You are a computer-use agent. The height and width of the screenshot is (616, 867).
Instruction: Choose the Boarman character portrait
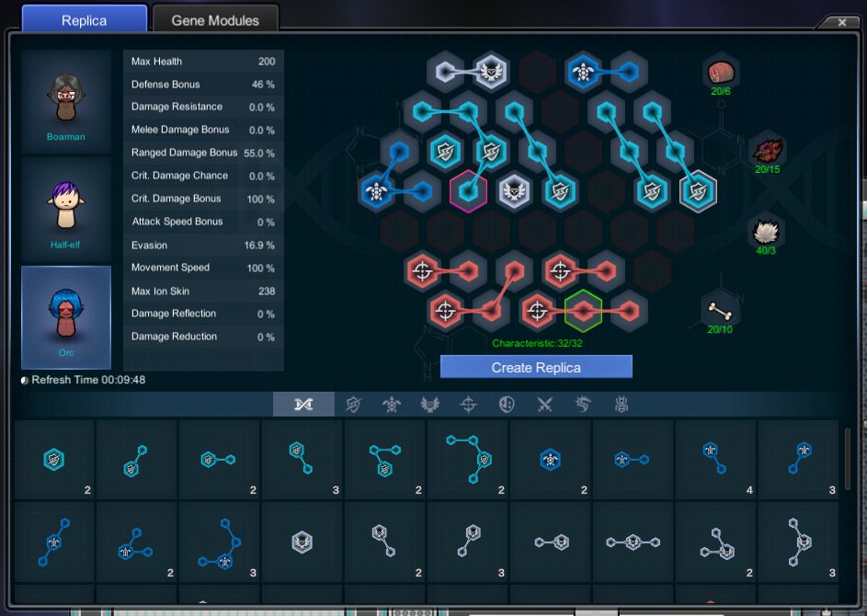[66, 100]
